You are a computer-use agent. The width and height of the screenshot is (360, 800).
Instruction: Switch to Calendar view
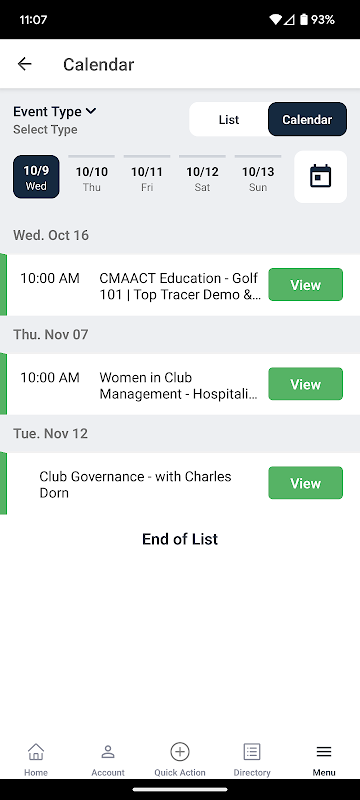[307, 119]
